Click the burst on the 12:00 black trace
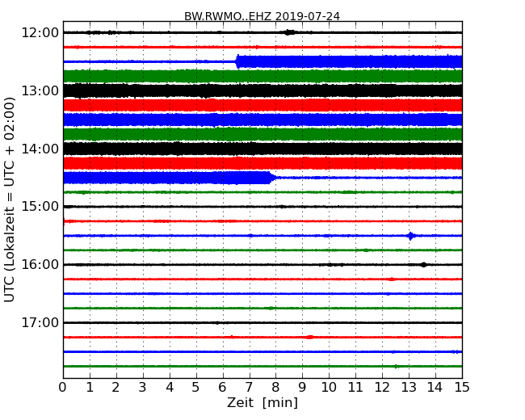Image resolution: width=525 pixels, height=420 pixels. click(x=289, y=32)
